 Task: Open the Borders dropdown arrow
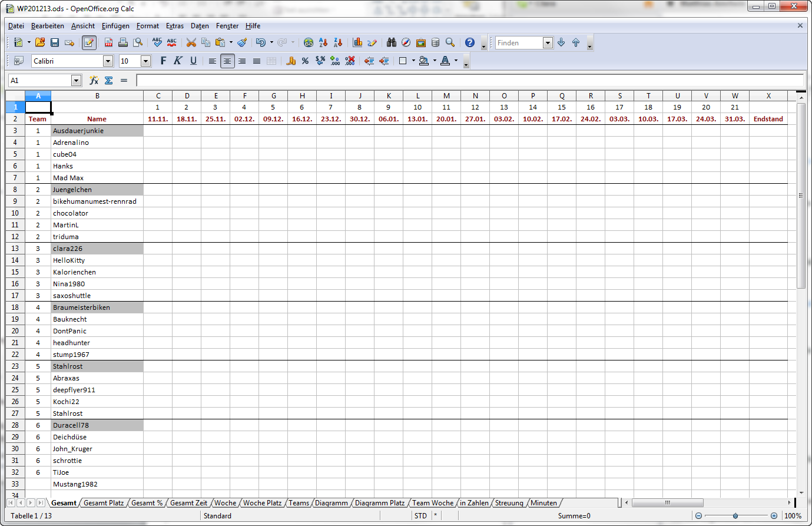[413, 61]
